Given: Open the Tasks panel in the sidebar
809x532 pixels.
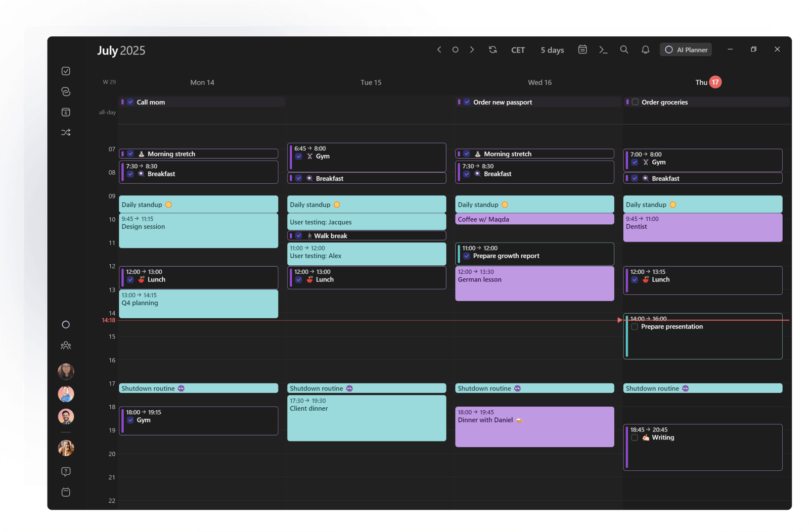Looking at the screenshot, I should pyautogui.click(x=66, y=71).
